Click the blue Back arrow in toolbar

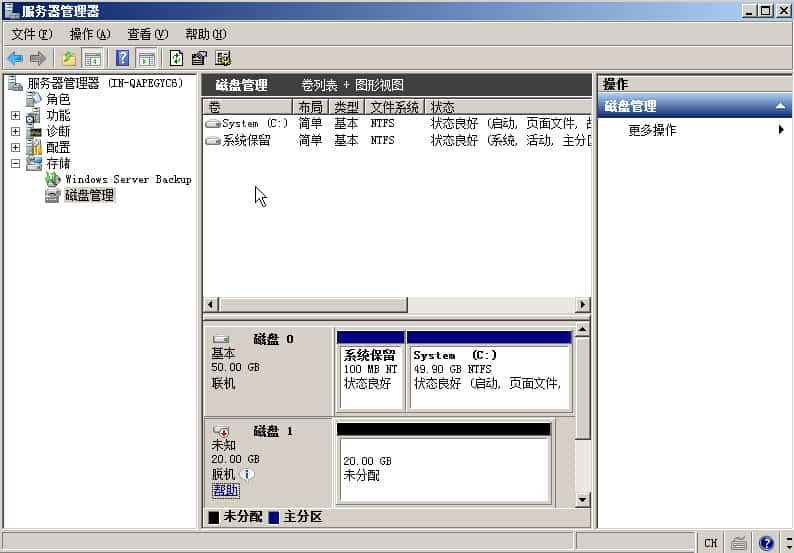15,58
